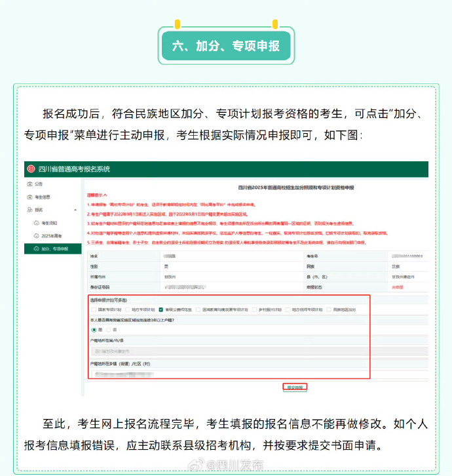The image size is (452, 476).
Task: Check the 乡村振兴计划 checkbox
Action: (x=254, y=309)
